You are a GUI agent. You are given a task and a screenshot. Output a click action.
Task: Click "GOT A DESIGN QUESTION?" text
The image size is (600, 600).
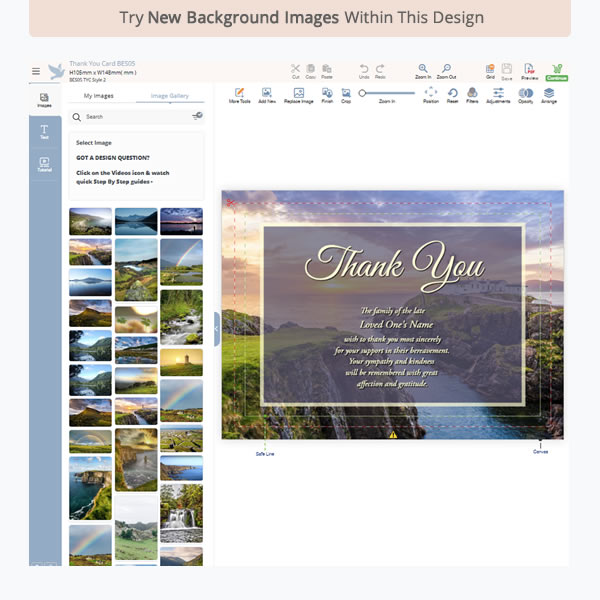click(113, 158)
